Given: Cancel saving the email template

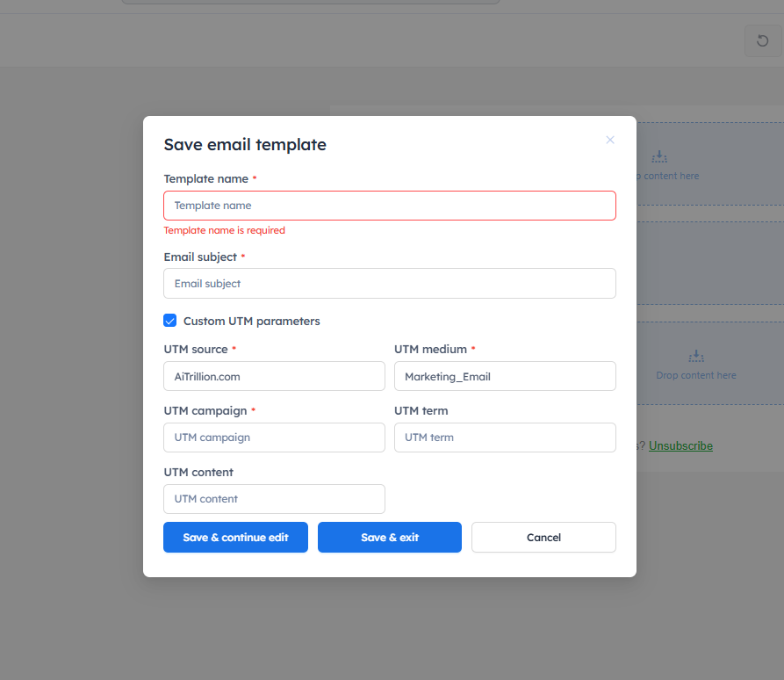Looking at the screenshot, I should [543, 538].
